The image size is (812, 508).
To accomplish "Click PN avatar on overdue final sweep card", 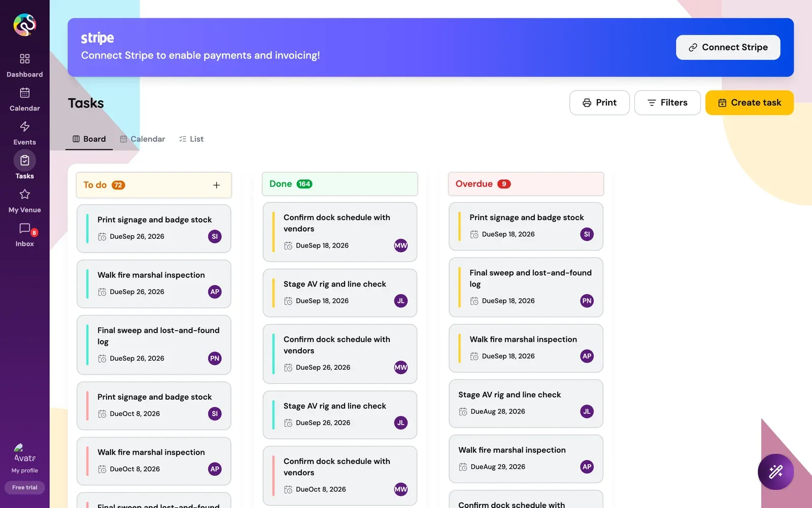I will point(587,301).
